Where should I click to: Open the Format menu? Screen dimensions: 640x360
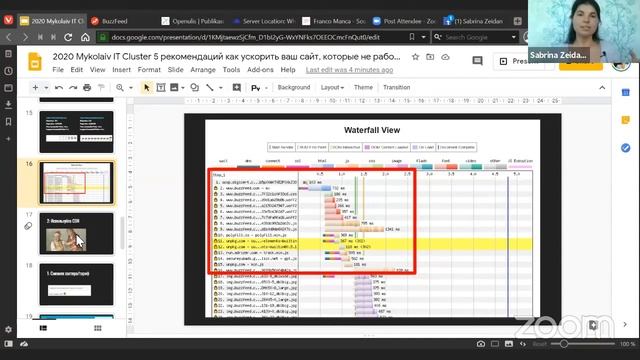(149, 70)
